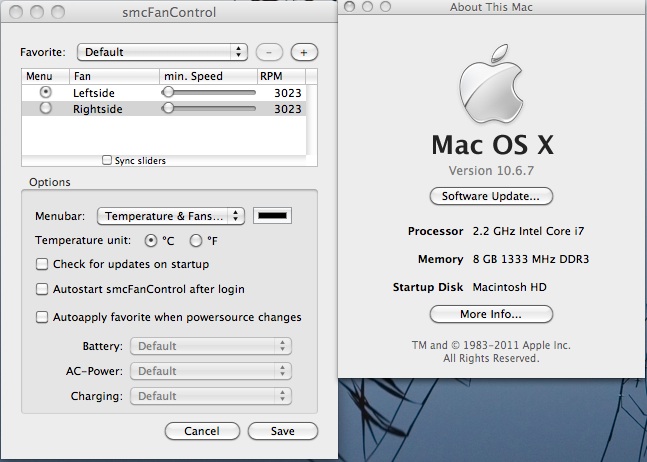
Task: Click Leftside RPM value 3023
Action: click(288, 93)
